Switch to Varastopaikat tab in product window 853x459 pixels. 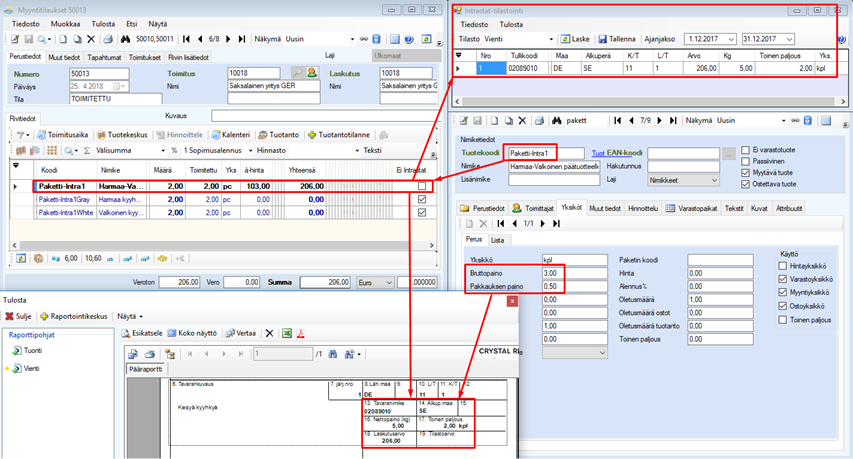[691, 208]
